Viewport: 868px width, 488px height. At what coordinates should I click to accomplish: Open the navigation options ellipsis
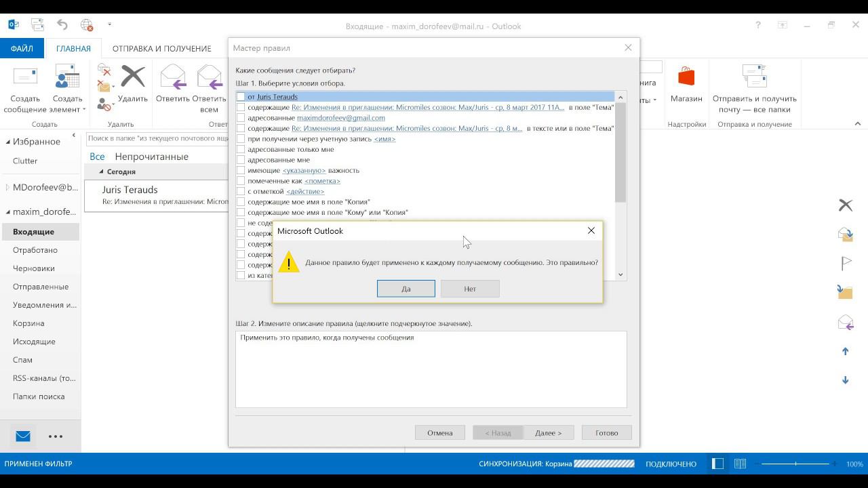(56, 436)
